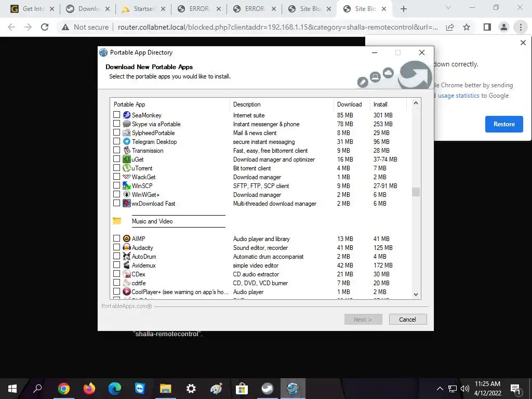This screenshot has width=532, height=399.
Task: Open TeamViewer from the taskbar
Action: (x=140, y=389)
